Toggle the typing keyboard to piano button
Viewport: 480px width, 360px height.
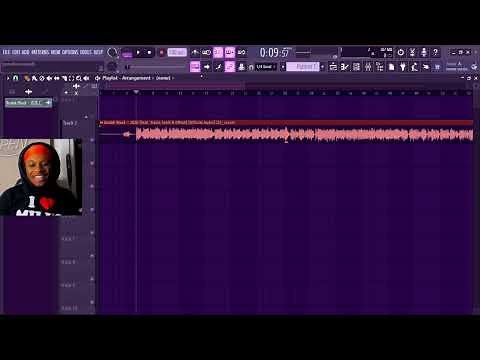[x=195, y=67]
